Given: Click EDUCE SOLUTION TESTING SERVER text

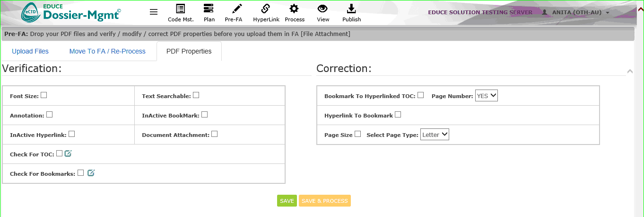Looking at the screenshot, I should coord(480,12).
